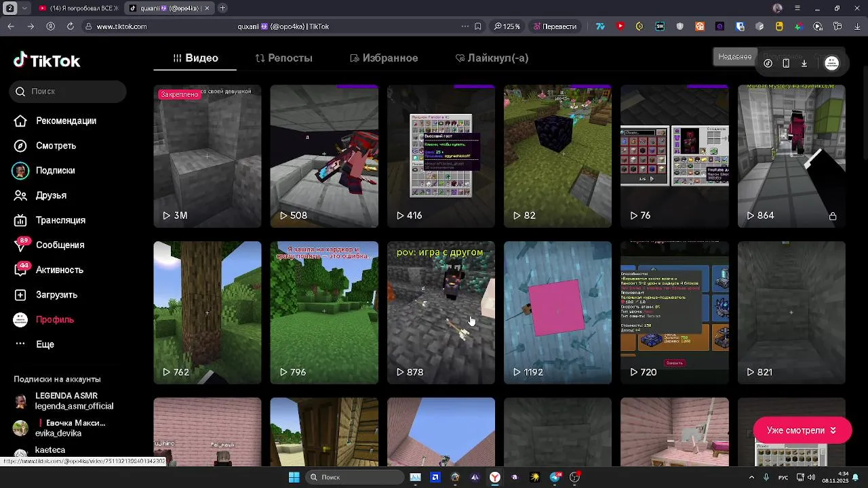This screenshot has height=488, width=868.
Task: Open the pink square video with 1192 views
Action: click(x=557, y=312)
